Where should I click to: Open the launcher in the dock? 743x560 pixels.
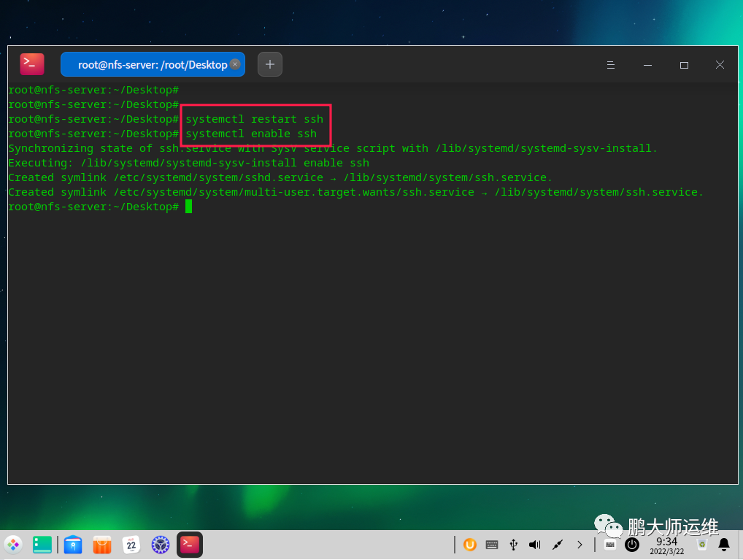tap(13, 545)
